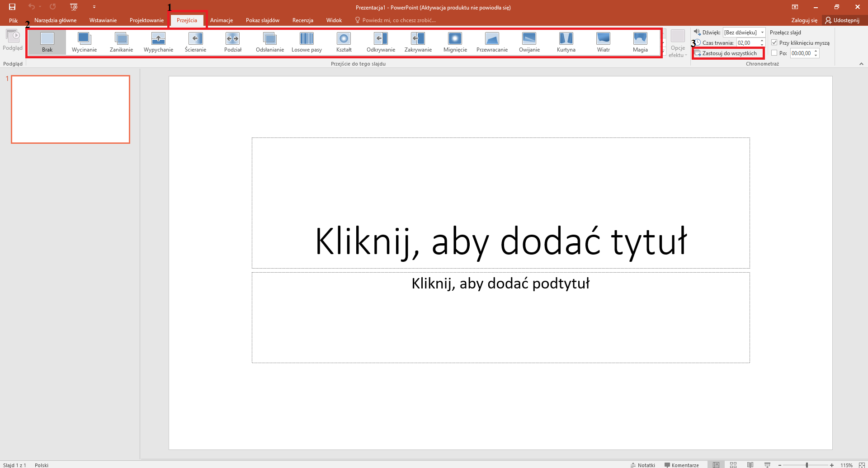Apply the Zakrywanie transition

(x=418, y=43)
